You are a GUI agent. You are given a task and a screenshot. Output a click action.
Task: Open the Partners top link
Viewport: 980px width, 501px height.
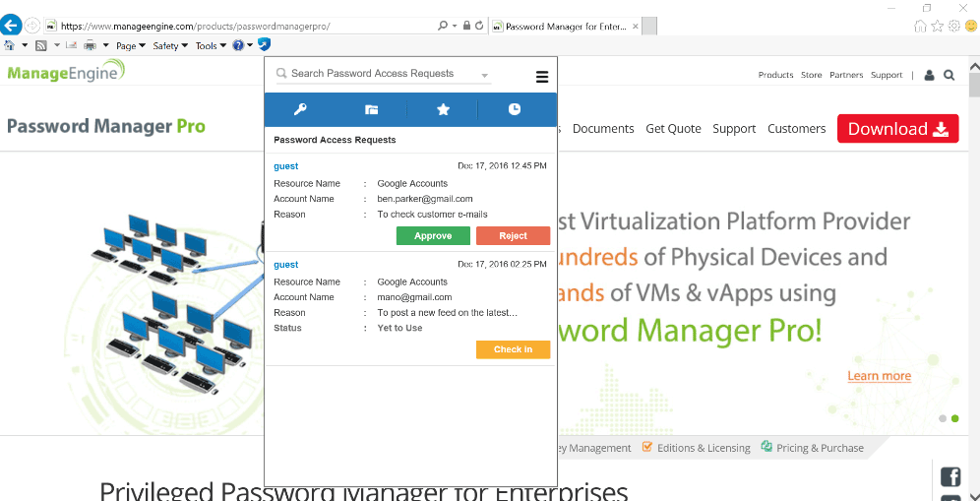846,75
